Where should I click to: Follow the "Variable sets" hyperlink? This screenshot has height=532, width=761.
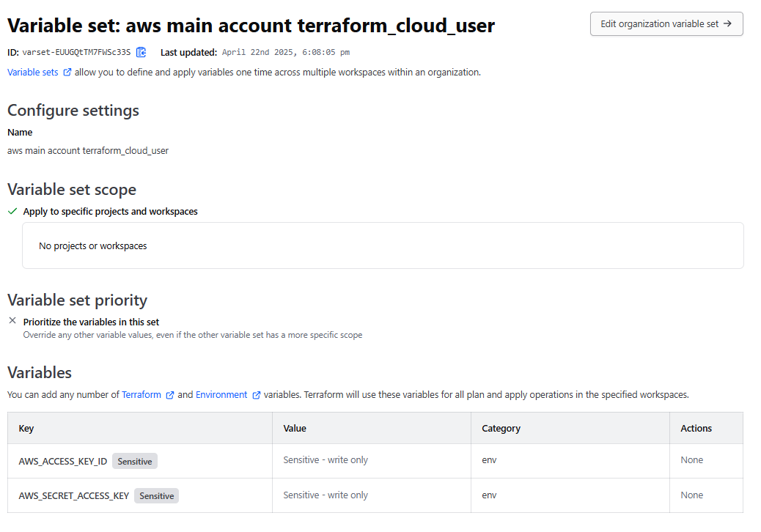[x=33, y=72]
